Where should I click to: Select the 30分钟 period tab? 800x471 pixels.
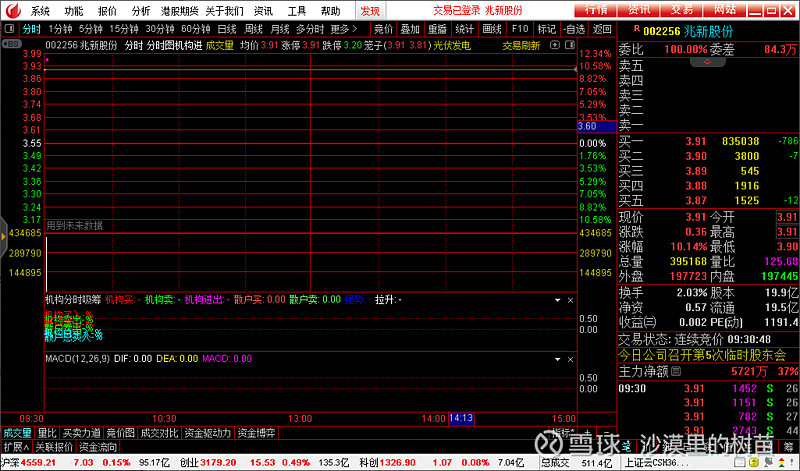click(x=160, y=29)
